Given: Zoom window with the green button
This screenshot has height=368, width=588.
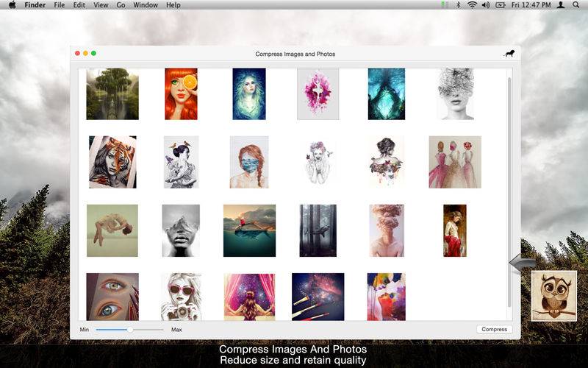Looking at the screenshot, I should click(x=94, y=53).
